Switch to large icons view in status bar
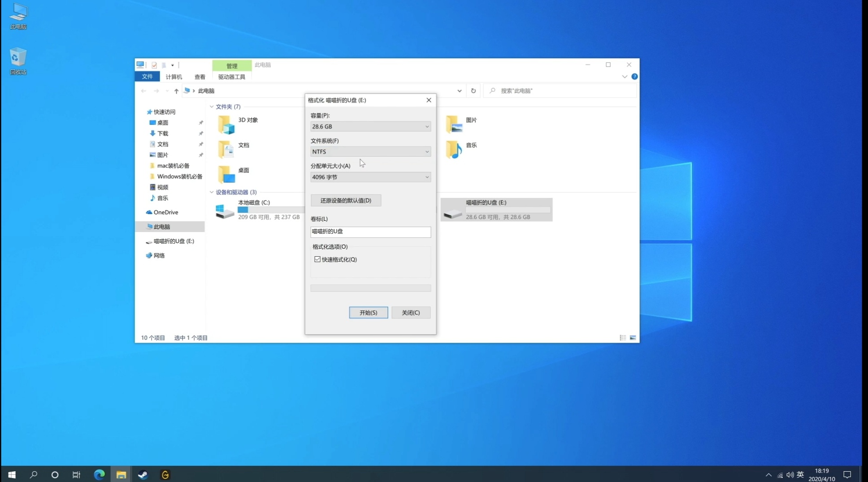868x482 pixels. [x=633, y=338]
